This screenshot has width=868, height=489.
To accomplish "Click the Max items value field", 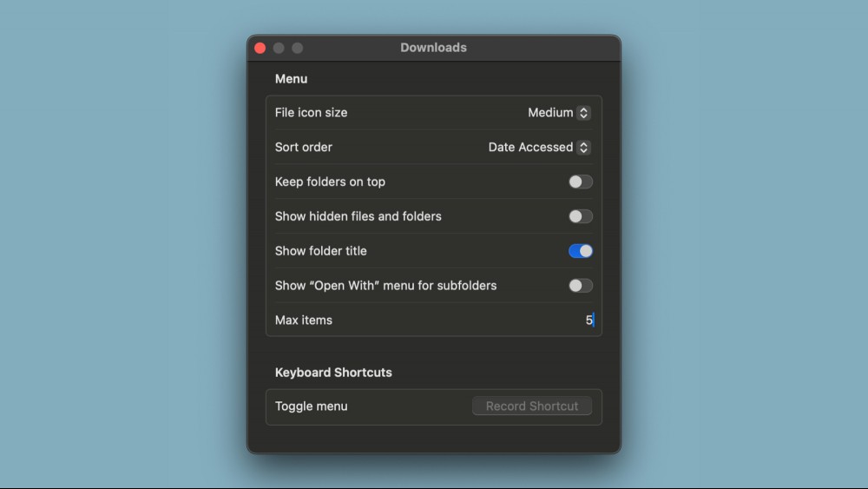I will coord(589,320).
